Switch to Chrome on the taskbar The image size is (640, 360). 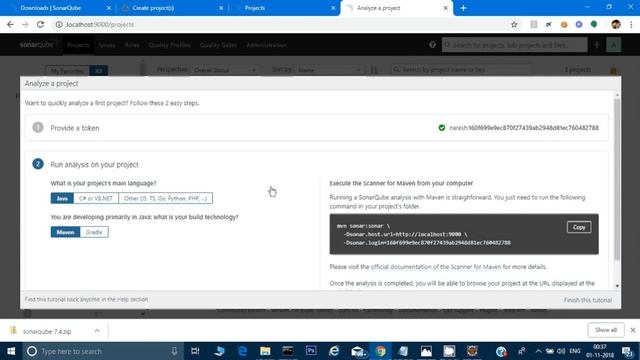380,351
